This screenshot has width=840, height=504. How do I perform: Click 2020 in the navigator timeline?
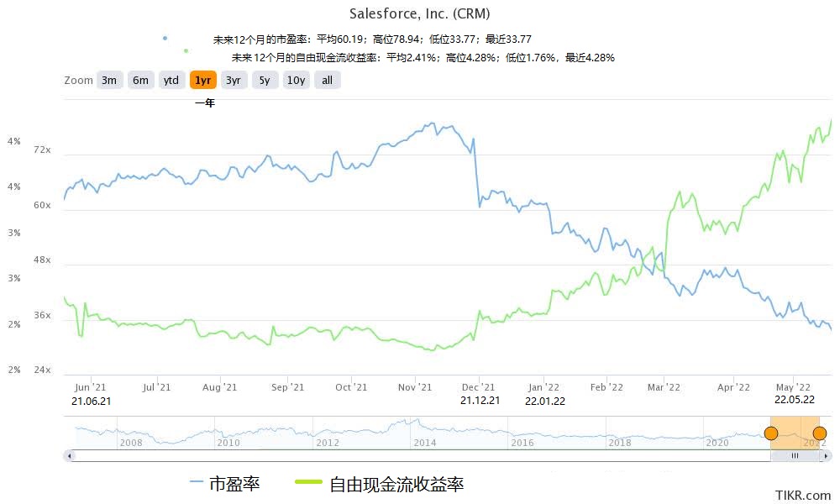coord(717,443)
